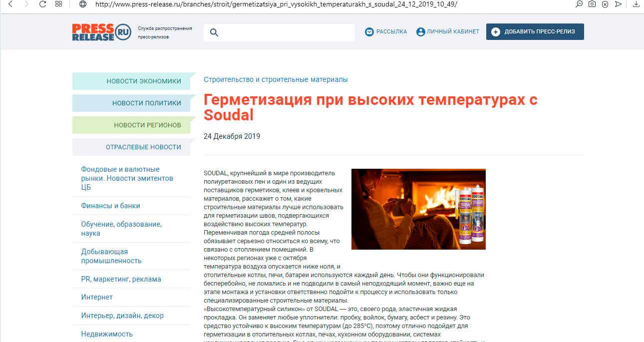Click the shield blocker icon in address bar
This screenshot has height=342, width=644.
(x=605, y=4)
